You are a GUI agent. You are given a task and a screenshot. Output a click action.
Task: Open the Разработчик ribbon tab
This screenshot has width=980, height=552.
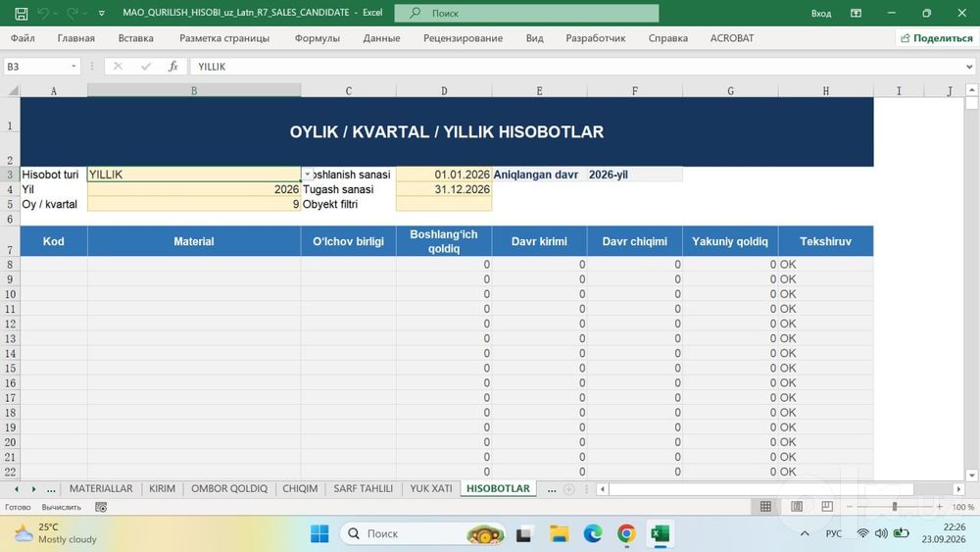(x=596, y=38)
